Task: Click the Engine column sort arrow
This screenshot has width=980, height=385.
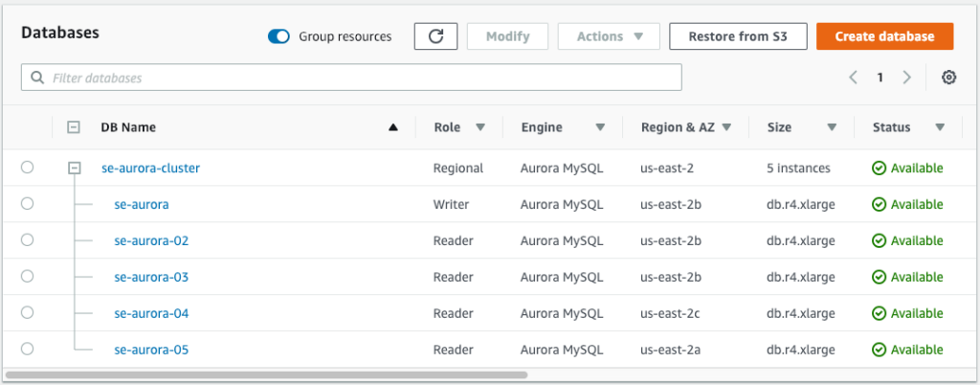Action: [x=600, y=127]
